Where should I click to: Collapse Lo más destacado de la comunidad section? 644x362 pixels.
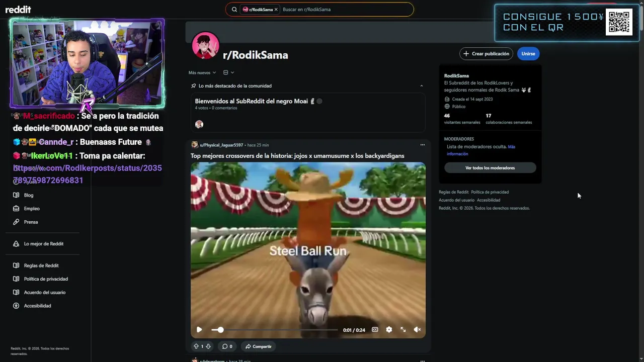(422, 86)
